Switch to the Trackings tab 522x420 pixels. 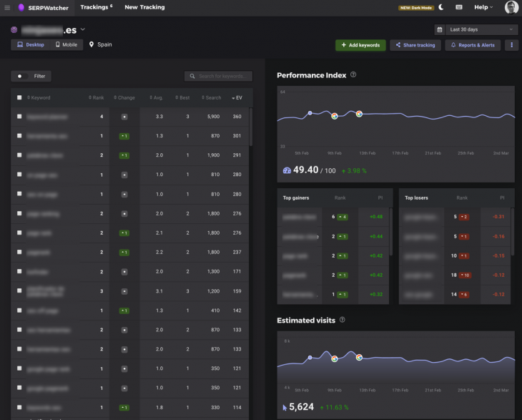[95, 7]
